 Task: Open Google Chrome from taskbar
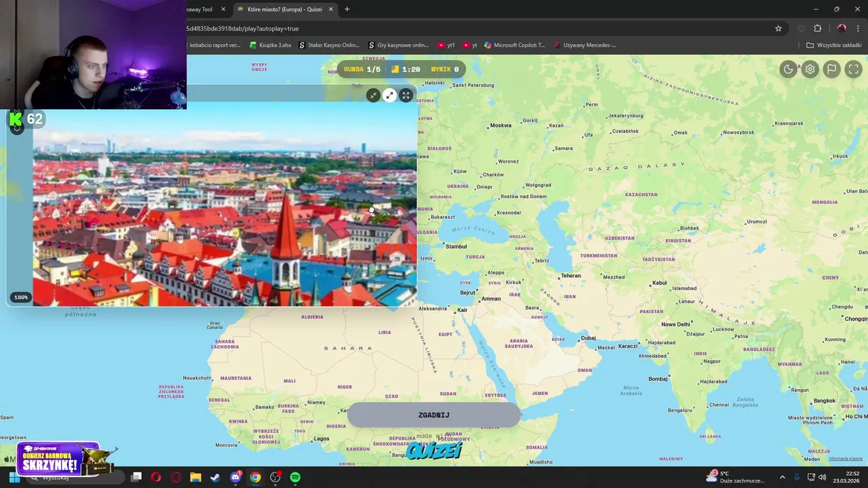(x=255, y=477)
